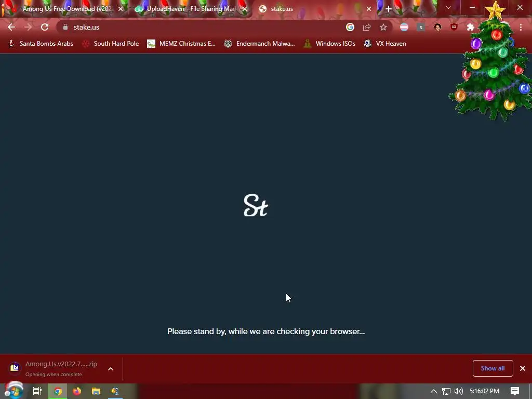Reload the stake.us page
The height and width of the screenshot is (399, 532).
[x=45, y=27]
